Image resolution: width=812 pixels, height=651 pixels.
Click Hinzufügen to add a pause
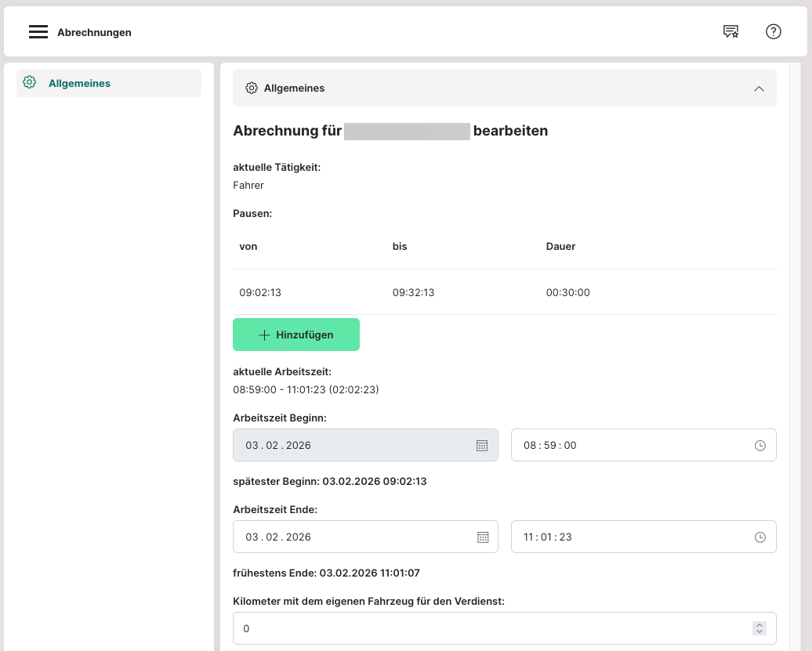tap(296, 335)
